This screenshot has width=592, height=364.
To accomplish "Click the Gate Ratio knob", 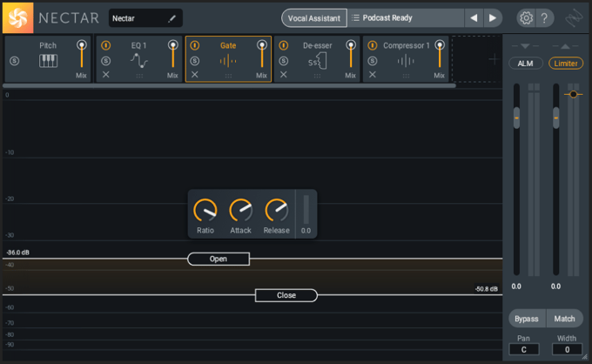I will [205, 211].
